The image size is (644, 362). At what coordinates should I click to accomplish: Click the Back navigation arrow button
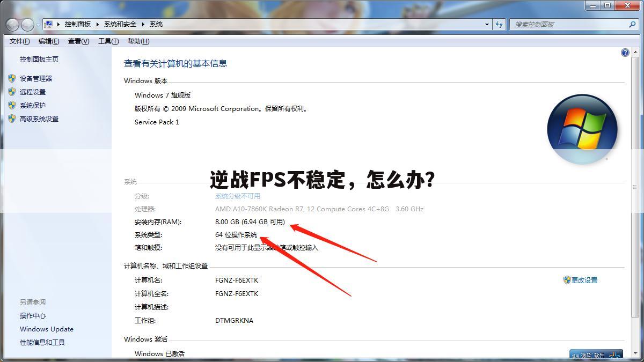pos(12,24)
